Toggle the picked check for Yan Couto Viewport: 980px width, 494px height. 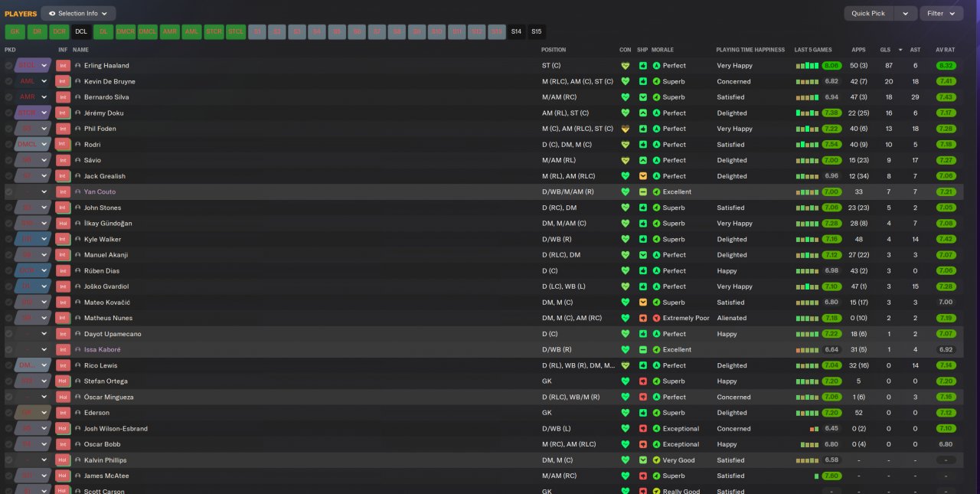pos(8,191)
